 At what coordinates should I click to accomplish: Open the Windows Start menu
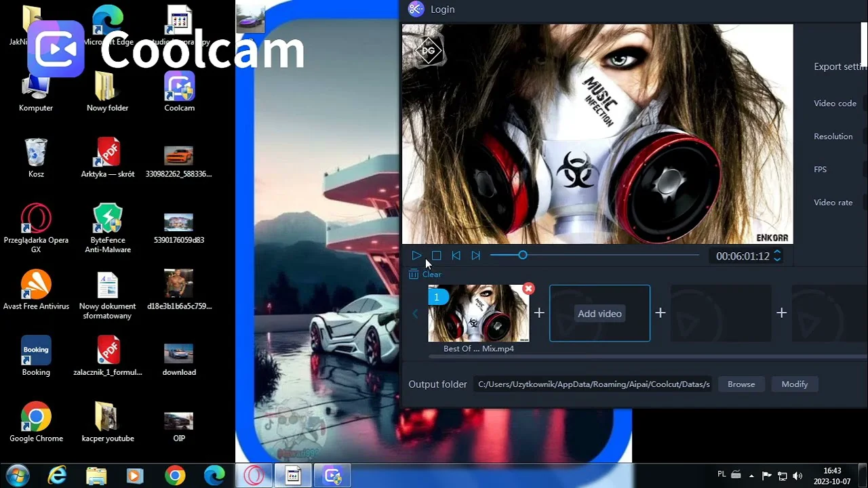point(16,476)
